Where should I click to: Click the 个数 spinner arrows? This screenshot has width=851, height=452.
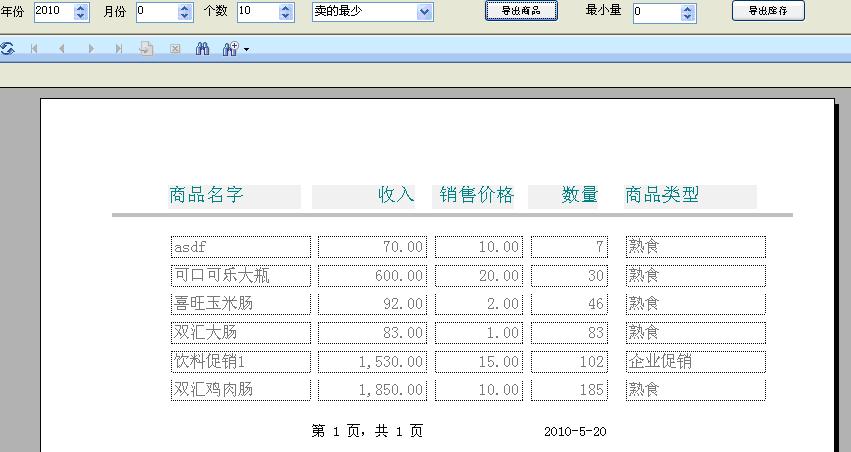tap(286, 12)
